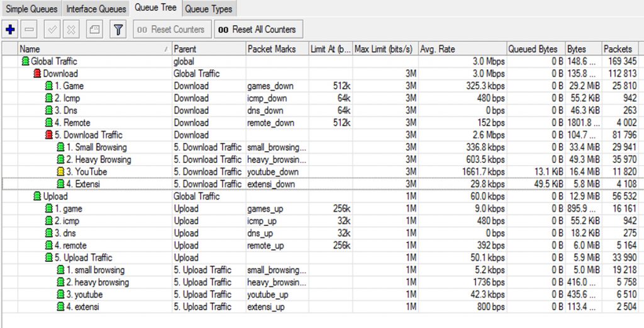The image size is (644, 328).
Task: Select the 2. heavy browsing upload row
Action: [97, 283]
